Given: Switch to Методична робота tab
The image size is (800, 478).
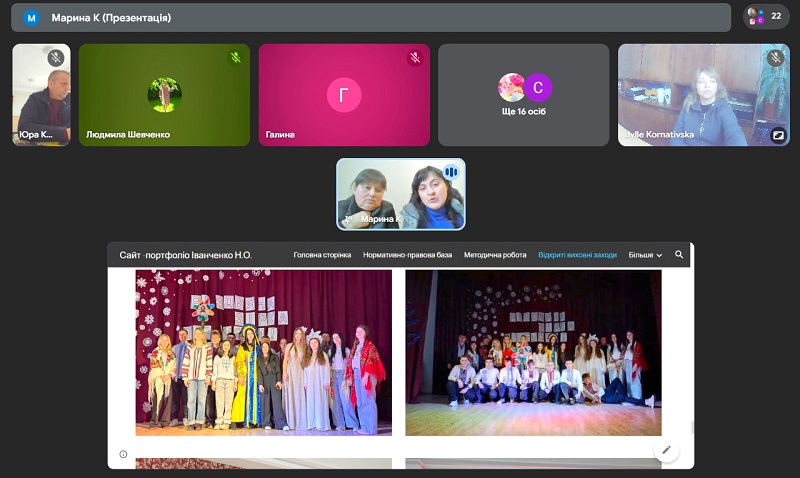Looking at the screenshot, I should tap(494, 255).
